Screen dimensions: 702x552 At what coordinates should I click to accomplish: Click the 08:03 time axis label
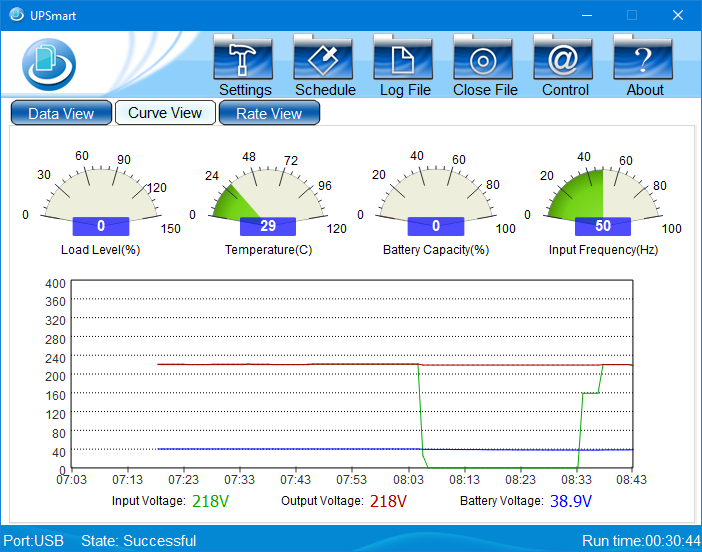(408, 480)
